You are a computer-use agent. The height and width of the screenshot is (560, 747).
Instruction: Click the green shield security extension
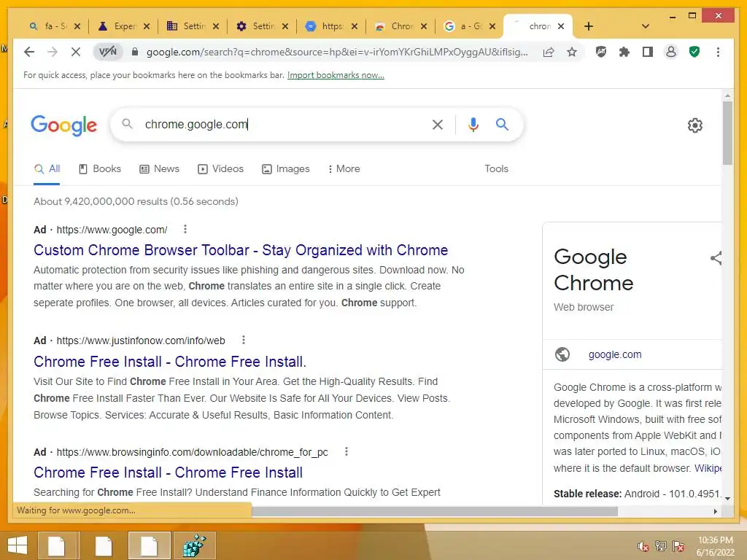pos(694,52)
